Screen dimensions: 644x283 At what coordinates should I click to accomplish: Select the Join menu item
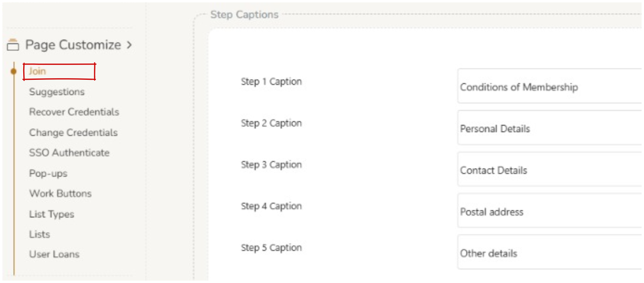click(37, 71)
